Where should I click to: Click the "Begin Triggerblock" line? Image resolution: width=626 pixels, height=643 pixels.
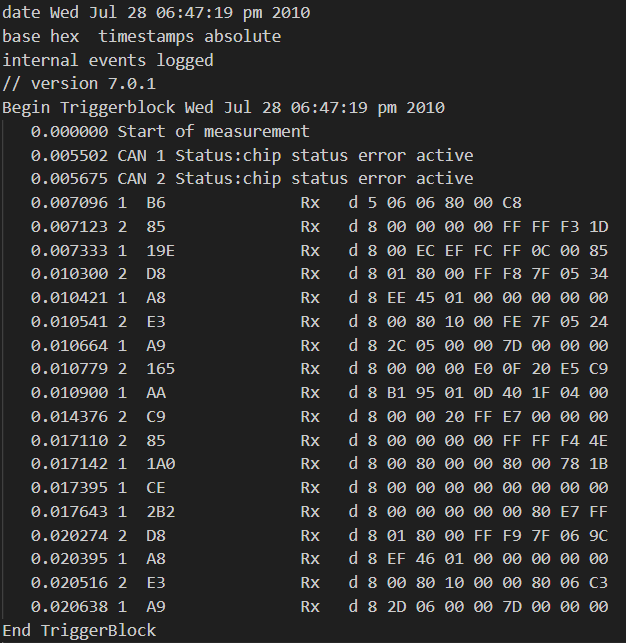(x=223, y=107)
